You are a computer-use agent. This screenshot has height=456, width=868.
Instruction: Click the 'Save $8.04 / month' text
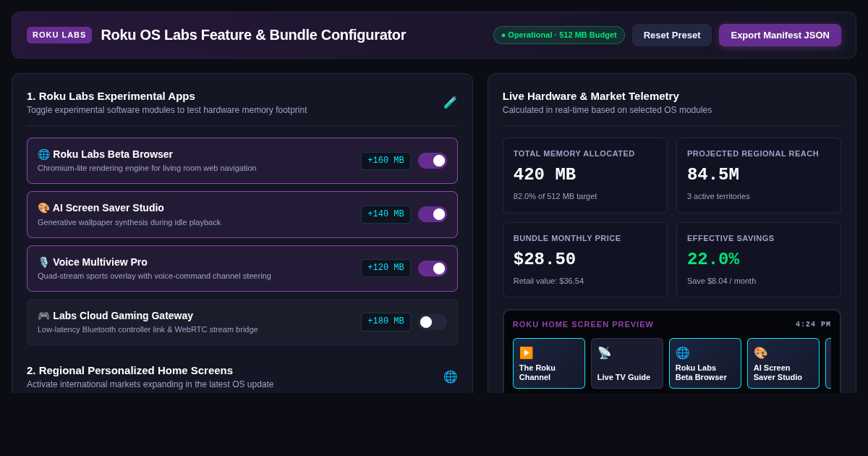tap(721, 281)
